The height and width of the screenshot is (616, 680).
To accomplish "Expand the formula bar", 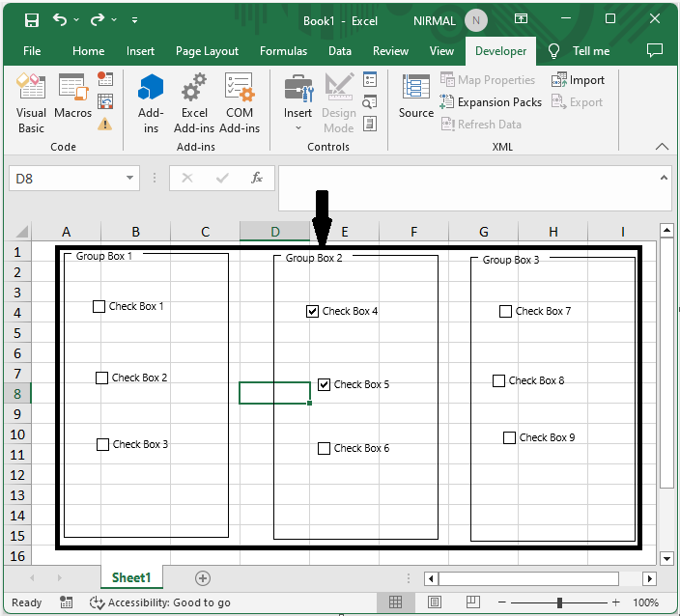I will pyautogui.click(x=664, y=178).
